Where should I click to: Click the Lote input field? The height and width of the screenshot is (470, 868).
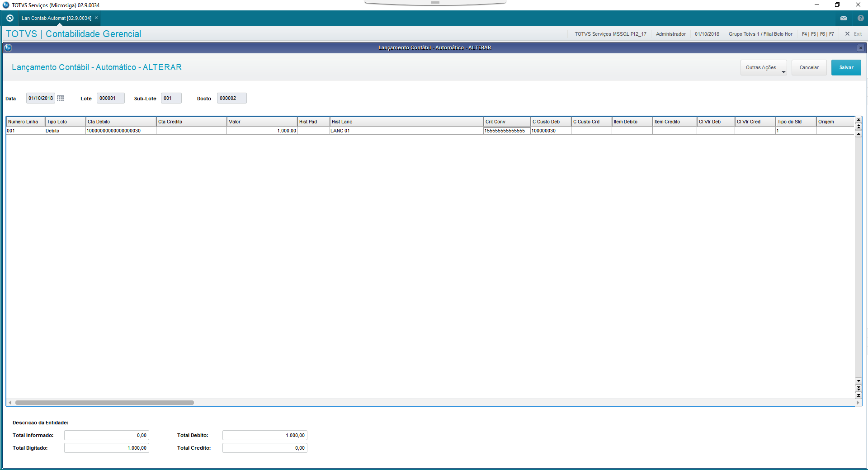click(x=111, y=99)
